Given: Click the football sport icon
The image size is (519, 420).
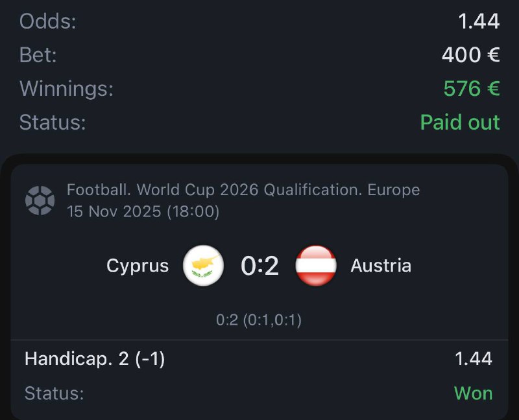Looking at the screenshot, I should pyautogui.click(x=40, y=200).
